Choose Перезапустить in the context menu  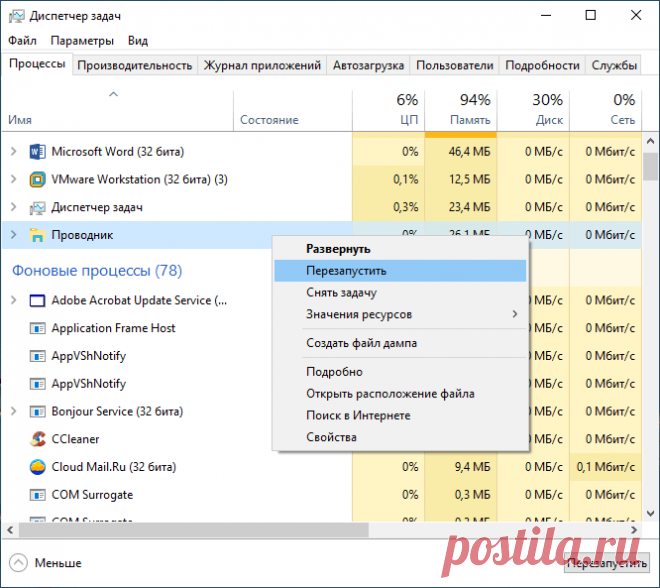point(400,271)
